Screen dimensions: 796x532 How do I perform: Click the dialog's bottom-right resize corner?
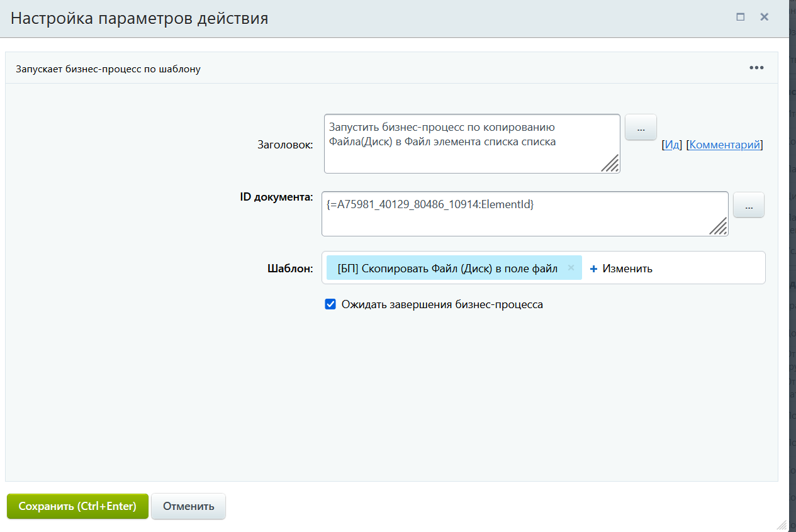click(x=782, y=524)
